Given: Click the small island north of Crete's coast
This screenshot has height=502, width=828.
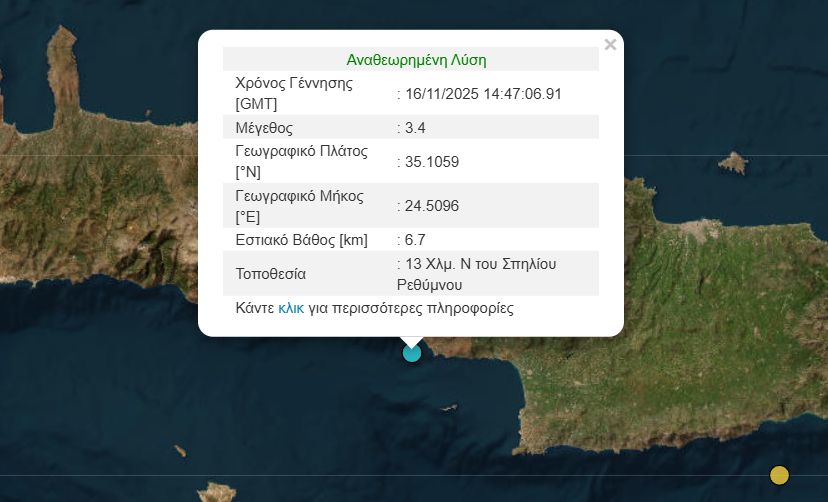Looking at the screenshot, I should pos(734,161).
